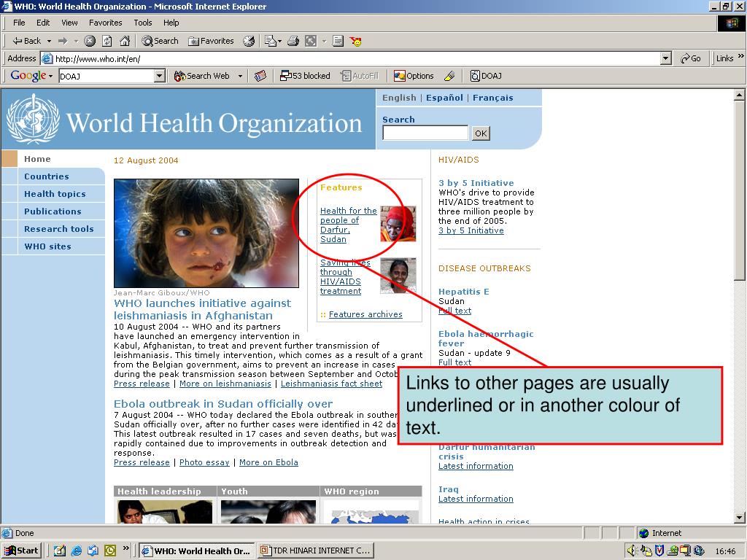Viewport: 747px width, 560px height.
Task: Click the Forward arrow button
Action: (x=63, y=41)
